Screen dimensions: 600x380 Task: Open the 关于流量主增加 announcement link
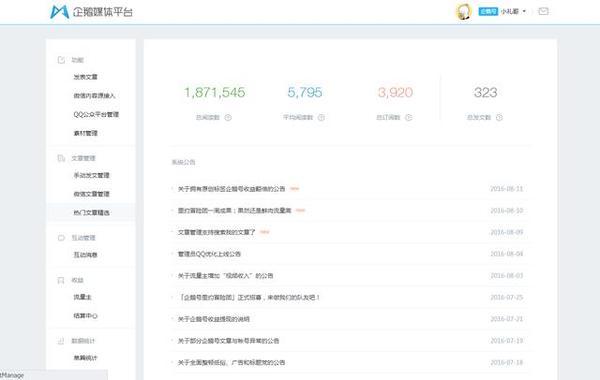click(x=225, y=276)
